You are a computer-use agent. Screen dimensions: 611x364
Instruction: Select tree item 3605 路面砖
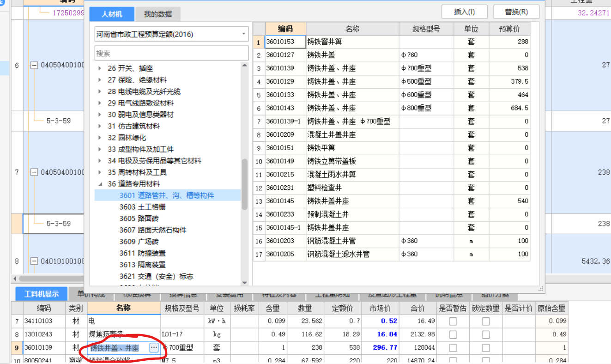point(139,218)
